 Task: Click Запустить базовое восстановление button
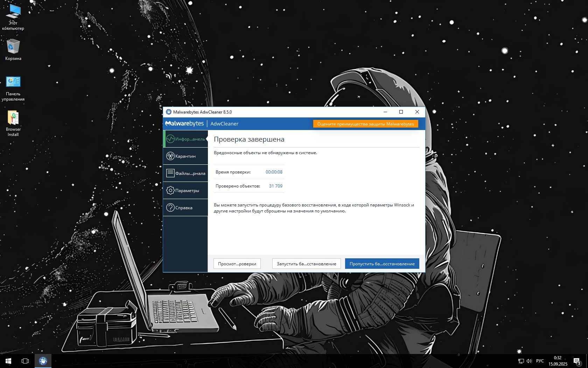tap(307, 264)
